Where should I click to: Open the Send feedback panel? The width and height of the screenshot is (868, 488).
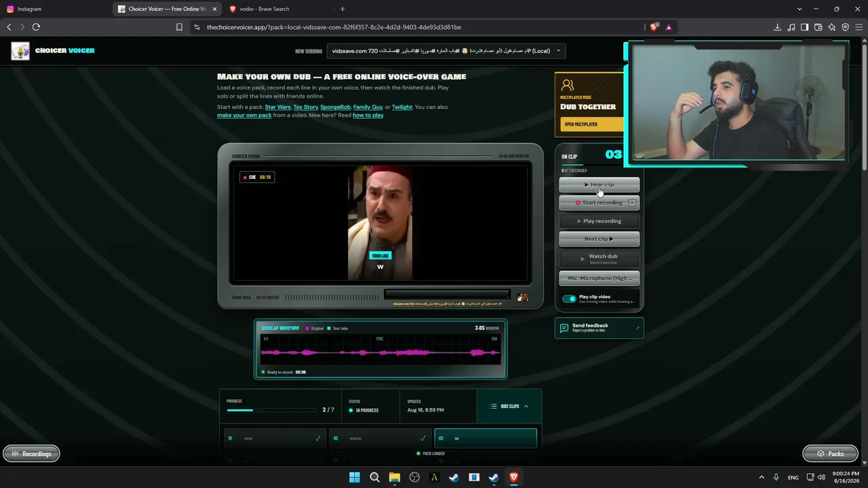(x=599, y=328)
